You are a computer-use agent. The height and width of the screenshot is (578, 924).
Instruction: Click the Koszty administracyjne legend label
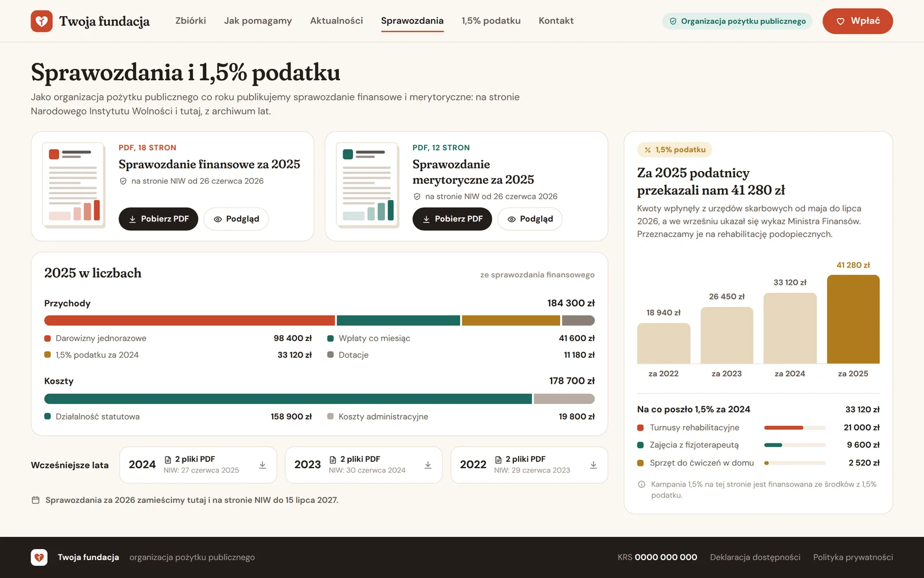coord(383,417)
